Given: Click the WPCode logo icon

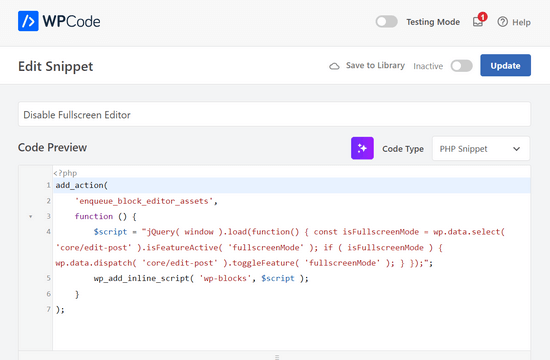Looking at the screenshot, I should 28,21.
